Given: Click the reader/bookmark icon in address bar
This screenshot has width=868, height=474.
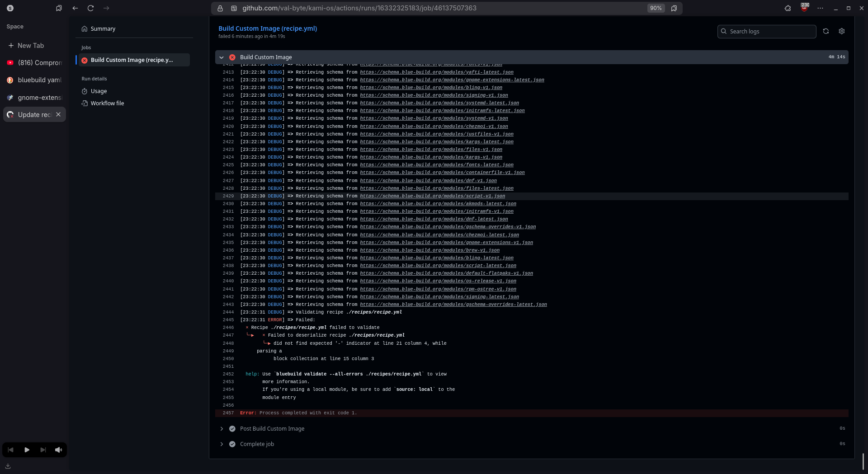Looking at the screenshot, I should [674, 8].
